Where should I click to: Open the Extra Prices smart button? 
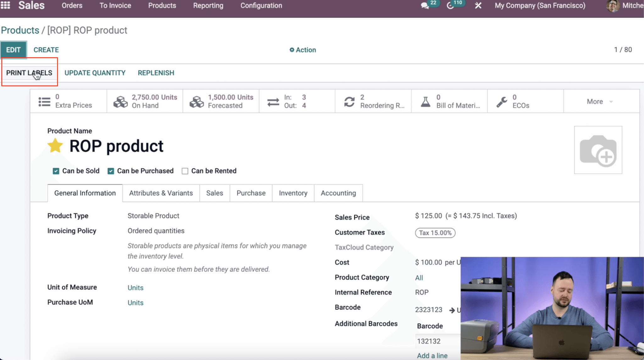[x=68, y=101]
